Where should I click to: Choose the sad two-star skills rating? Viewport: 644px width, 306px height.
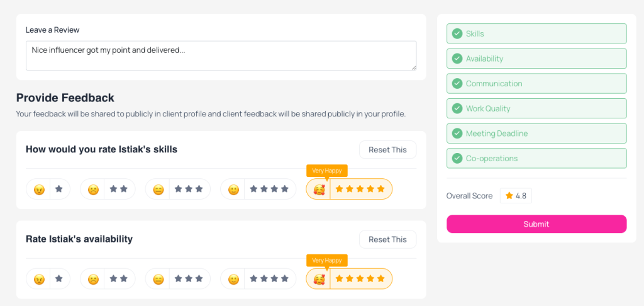coord(108,189)
